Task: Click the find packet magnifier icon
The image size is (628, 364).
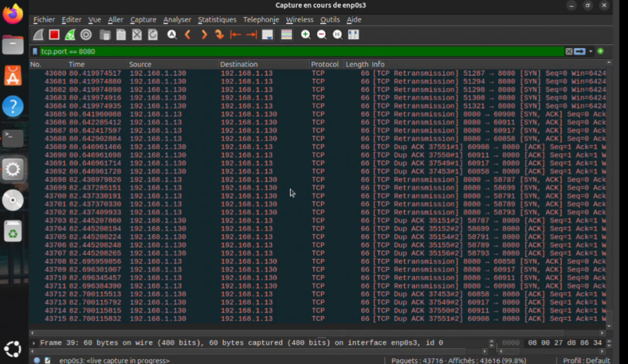Action: click(x=171, y=34)
